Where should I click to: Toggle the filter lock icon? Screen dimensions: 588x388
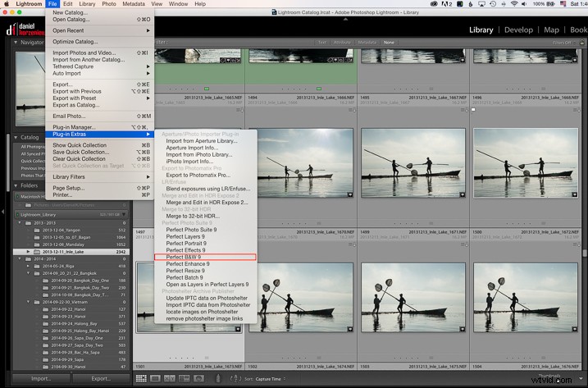(x=581, y=41)
